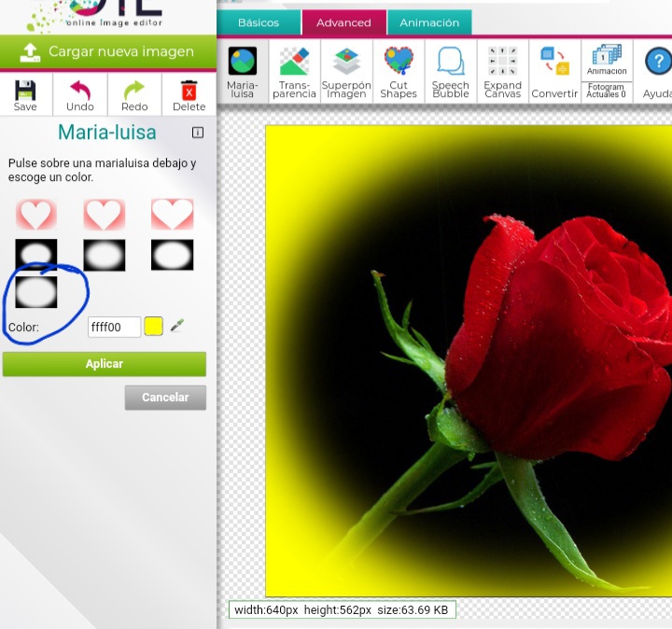This screenshot has width=672, height=629.
Task: Open the Expand Canvas tool
Action: [x=502, y=63]
